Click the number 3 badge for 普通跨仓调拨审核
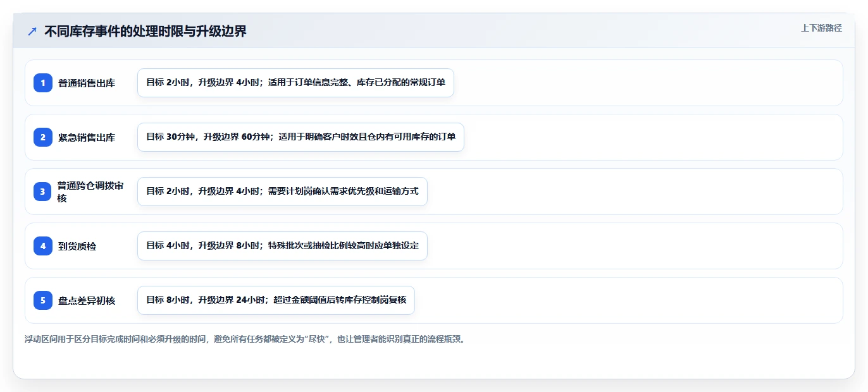The image size is (868, 392). tap(43, 192)
